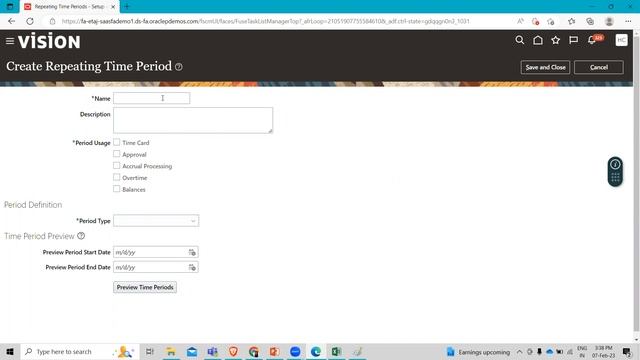Open browser Settings and more menu
Viewport: 640px width, 360px height.
pos(628,21)
